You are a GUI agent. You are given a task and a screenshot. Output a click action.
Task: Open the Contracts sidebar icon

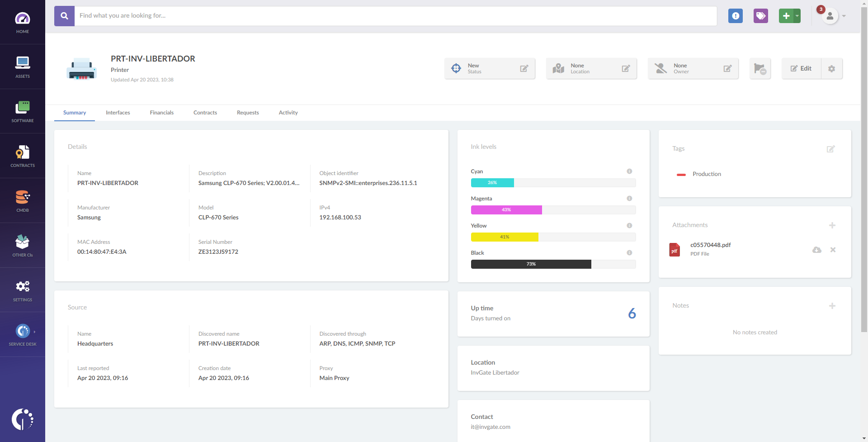[x=23, y=156]
